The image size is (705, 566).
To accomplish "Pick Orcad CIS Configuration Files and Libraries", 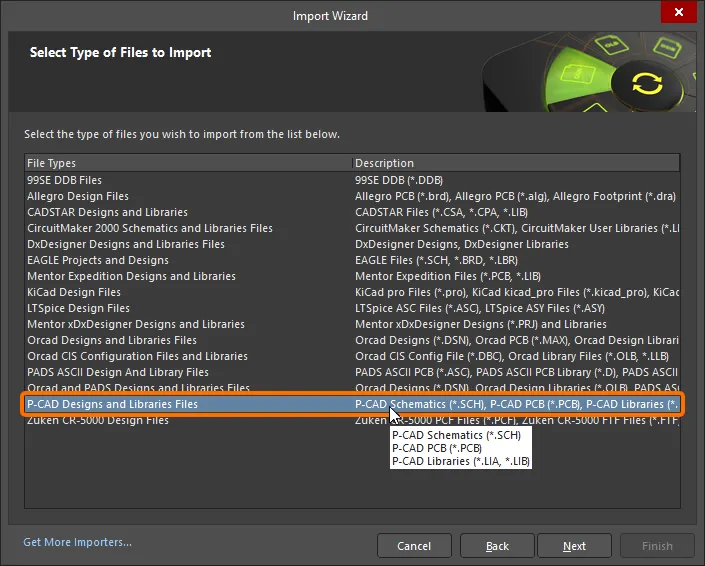I will 352,356.
